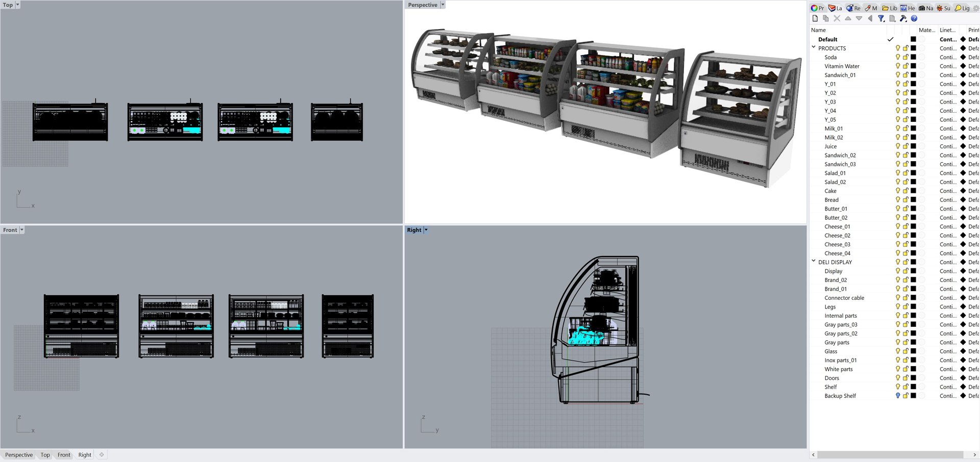Click the New Sublayer icon
Viewport: 980px width, 462px height.
pos(826,18)
